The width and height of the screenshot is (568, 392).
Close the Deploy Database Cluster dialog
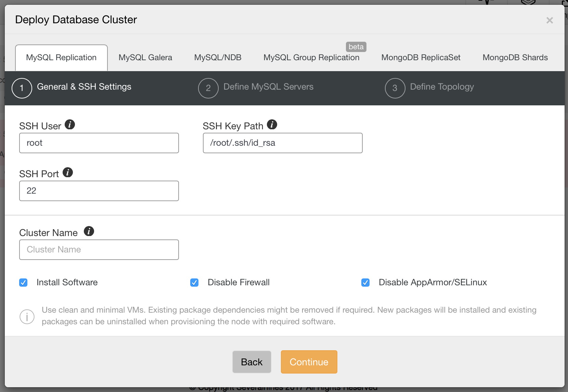point(550,20)
